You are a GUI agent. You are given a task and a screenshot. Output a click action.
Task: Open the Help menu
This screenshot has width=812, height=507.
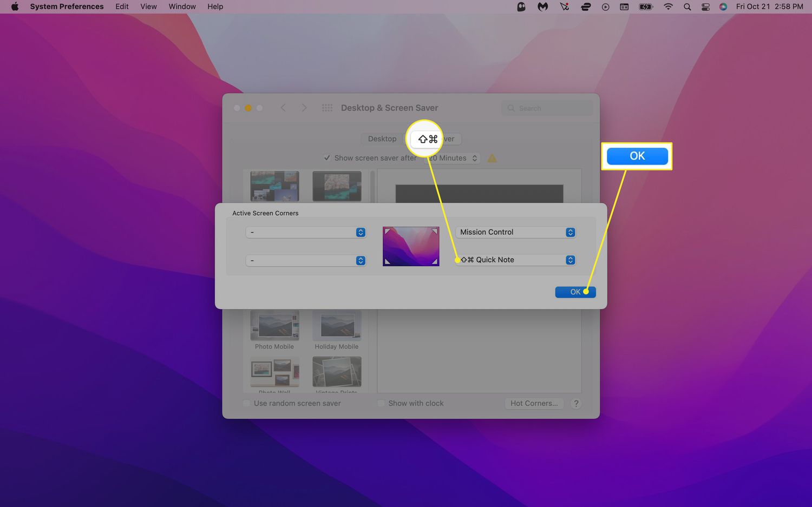click(x=215, y=6)
